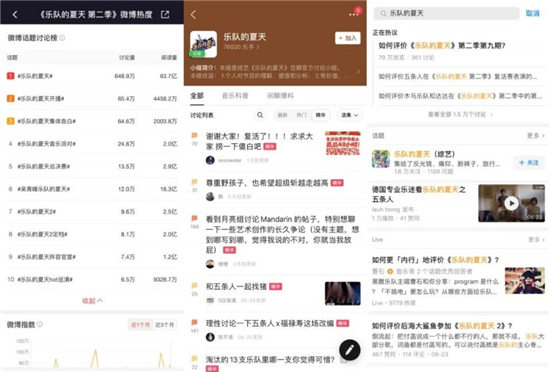Screen dimensions: 550x372
Task: Switch to the 精华 filter pill
Action: coord(320,115)
